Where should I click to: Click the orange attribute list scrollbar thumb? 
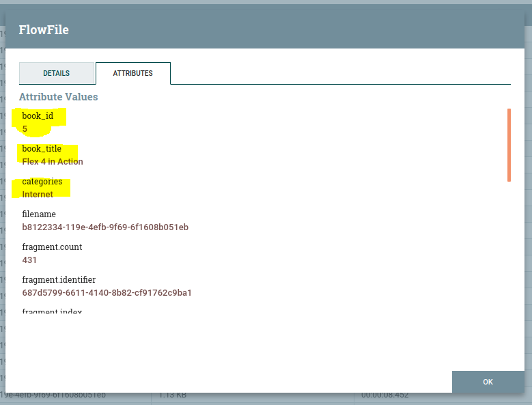click(x=509, y=145)
